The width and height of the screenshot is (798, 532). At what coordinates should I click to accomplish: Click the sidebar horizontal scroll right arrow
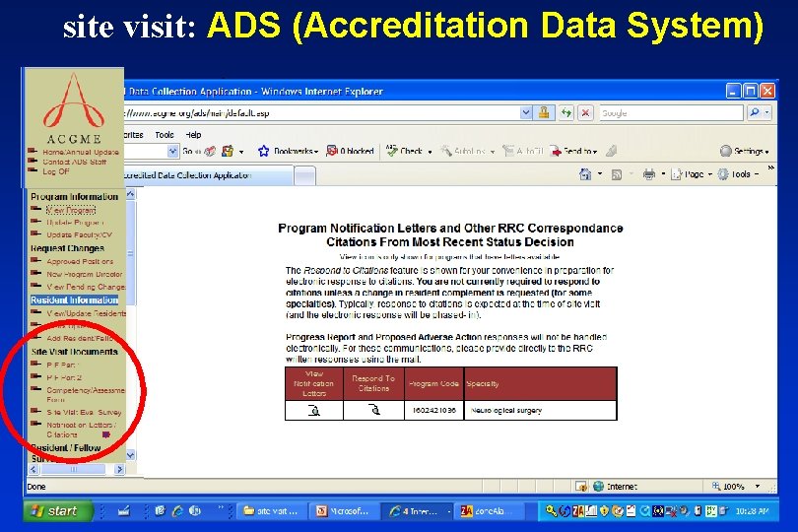pyautogui.click(x=119, y=469)
